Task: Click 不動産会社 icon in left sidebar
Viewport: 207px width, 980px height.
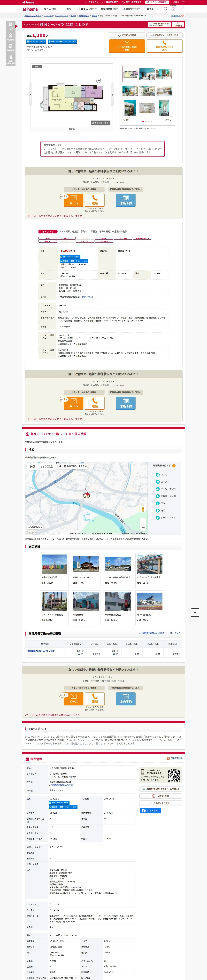Action: [x=11, y=59]
